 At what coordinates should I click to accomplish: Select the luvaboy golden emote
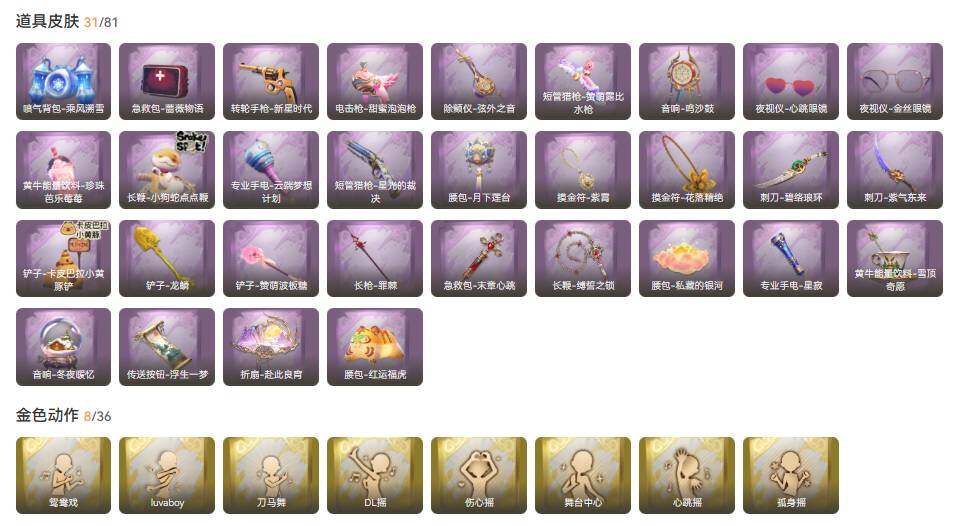tap(167, 475)
